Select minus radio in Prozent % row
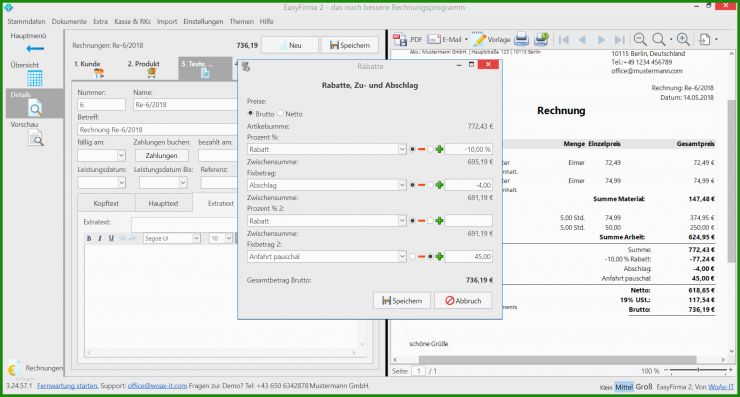Screen dimensions: 740x397 [x=412, y=149]
